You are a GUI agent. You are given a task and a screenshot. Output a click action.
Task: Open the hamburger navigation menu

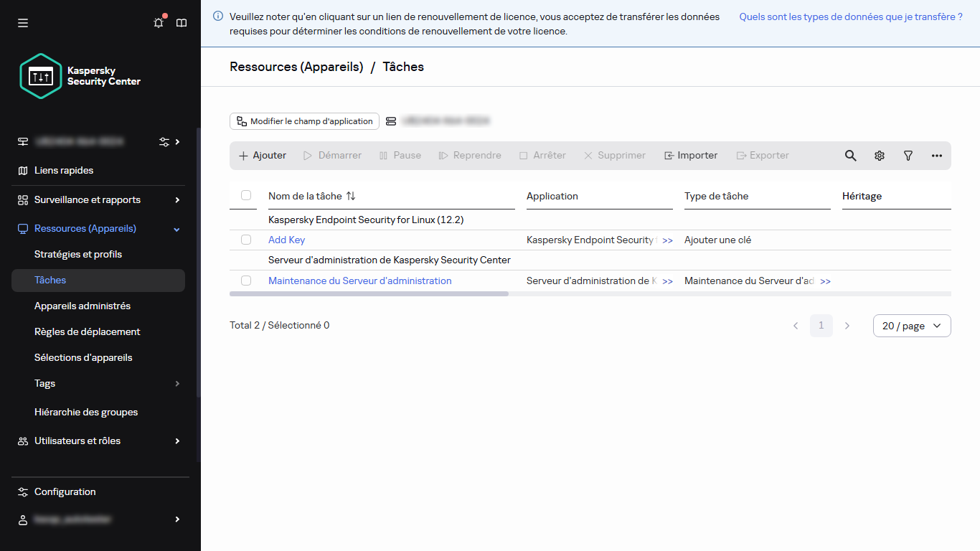[x=23, y=23]
